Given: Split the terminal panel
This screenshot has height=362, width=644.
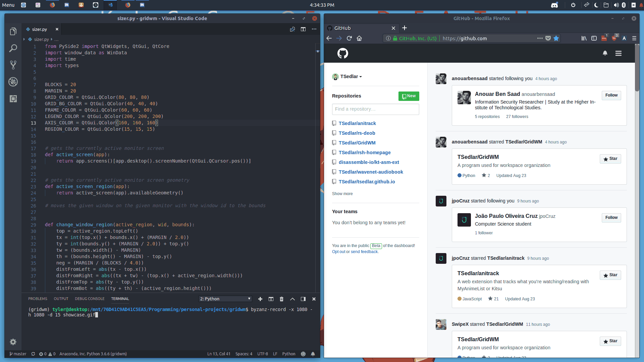Looking at the screenshot, I should pyautogui.click(x=271, y=299).
